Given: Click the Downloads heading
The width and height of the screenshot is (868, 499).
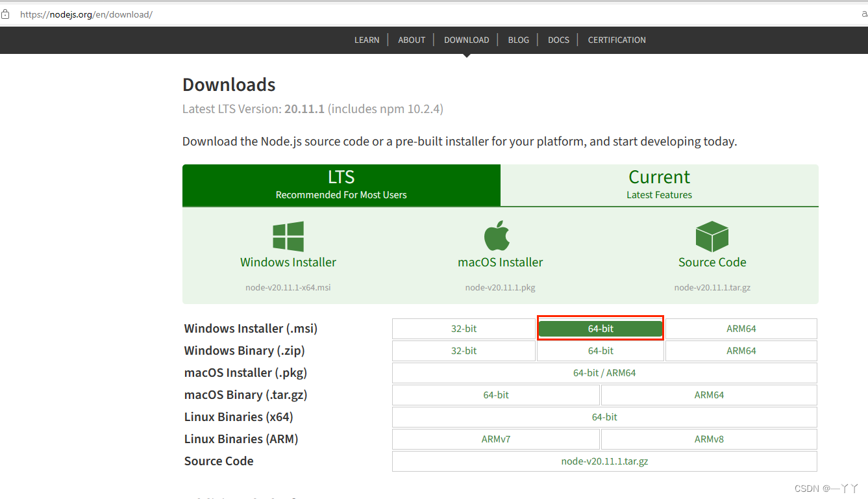Looking at the screenshot, I should click(229, 85).
